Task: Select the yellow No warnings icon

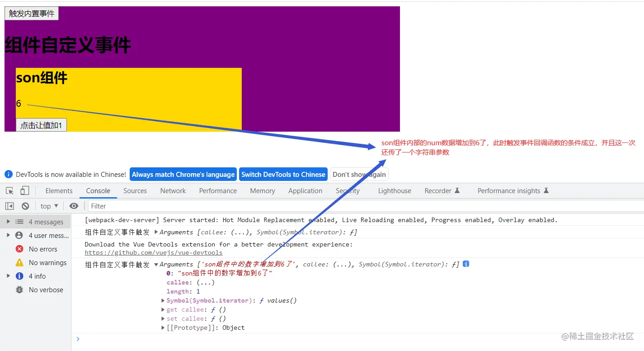Action: pos(19,262)
